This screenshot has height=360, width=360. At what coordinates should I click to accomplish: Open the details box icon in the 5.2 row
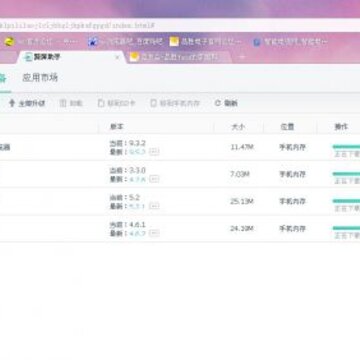pos(154,206)
